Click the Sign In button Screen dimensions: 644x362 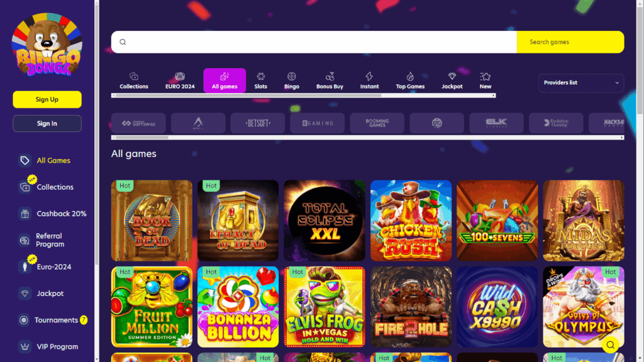(x=47, y=124)
